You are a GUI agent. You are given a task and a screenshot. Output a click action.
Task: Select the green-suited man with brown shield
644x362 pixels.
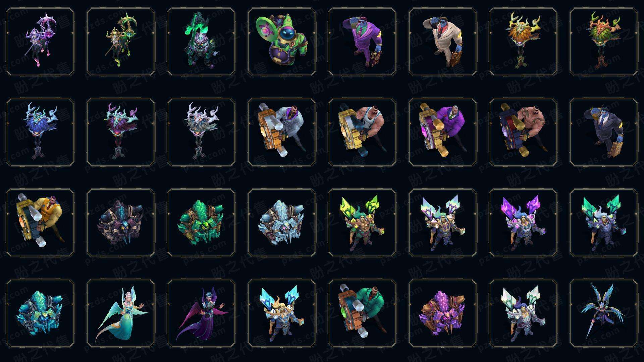362,313
